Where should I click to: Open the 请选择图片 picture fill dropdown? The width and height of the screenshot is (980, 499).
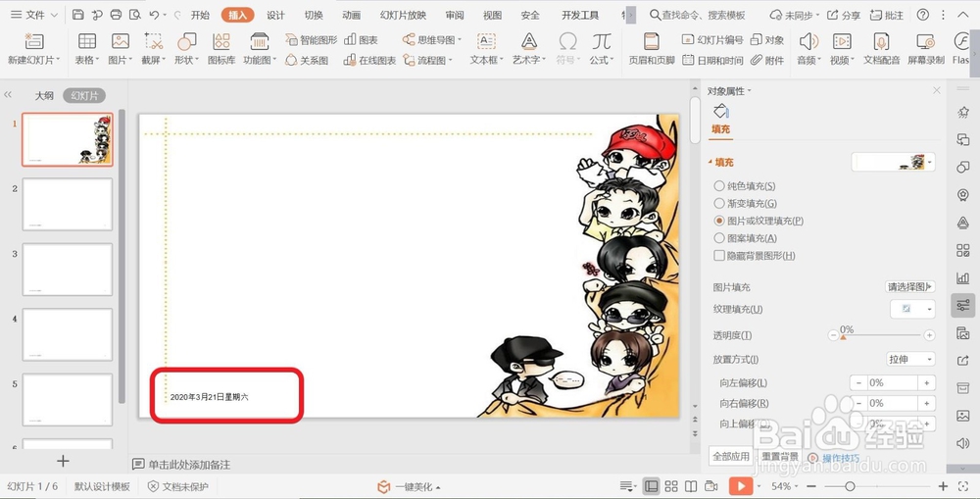click(x=910, y=286)
